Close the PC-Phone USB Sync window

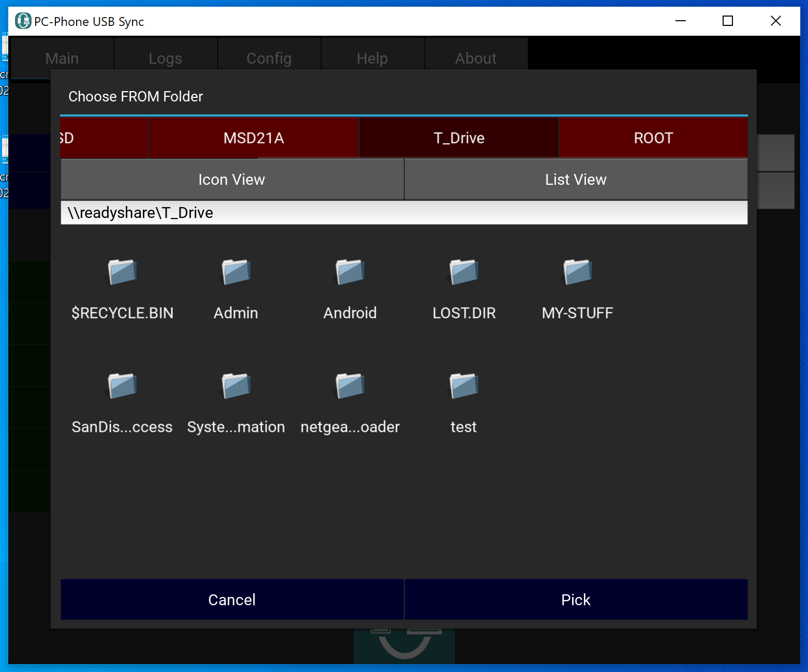pyautogui.click(x=775, y=21)
